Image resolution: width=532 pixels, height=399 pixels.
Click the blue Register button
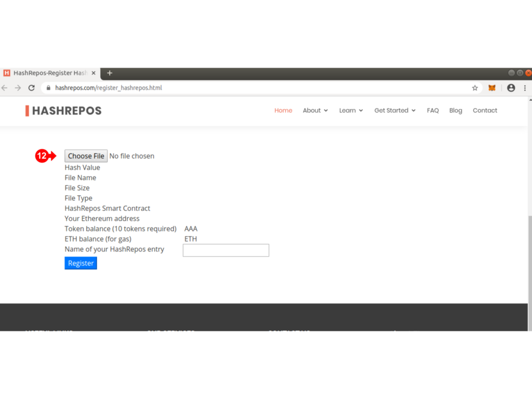pyautogui.click(x=81, y=263)
